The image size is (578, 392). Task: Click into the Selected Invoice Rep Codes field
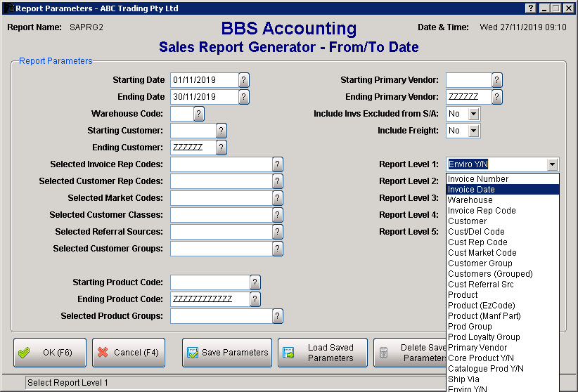221,164
